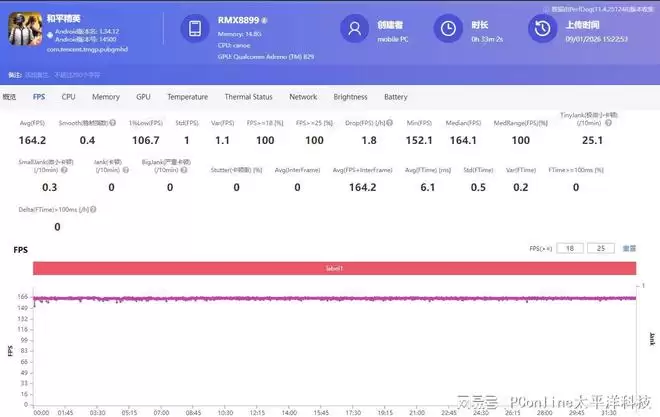Open the Memory tab

coord(106,97)
